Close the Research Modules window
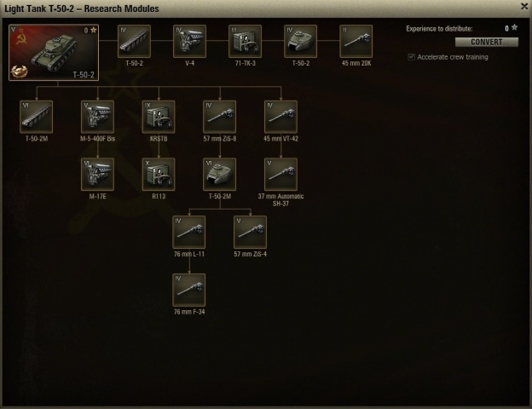532x409 pixels. pos(524,7)
